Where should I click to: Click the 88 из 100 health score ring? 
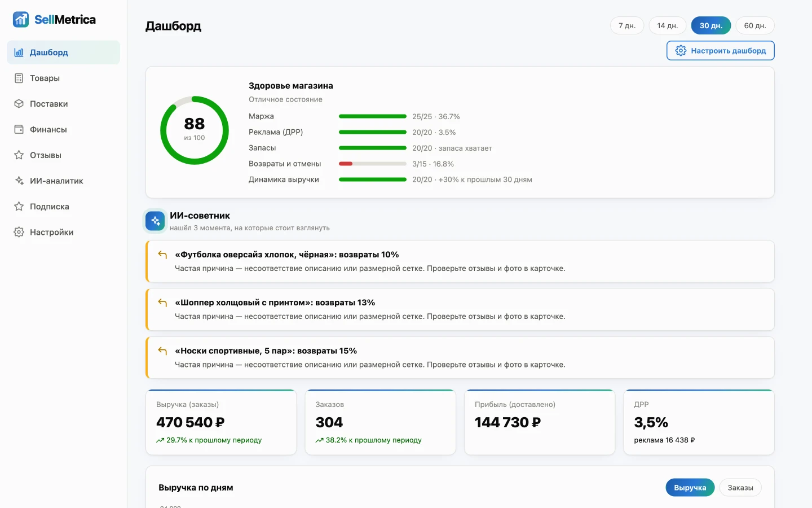195,130
